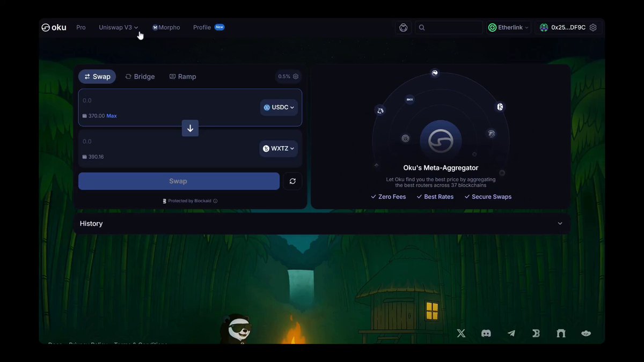Click the 370.00 USDC balance text
644x362 pixels.
[96, 116]
